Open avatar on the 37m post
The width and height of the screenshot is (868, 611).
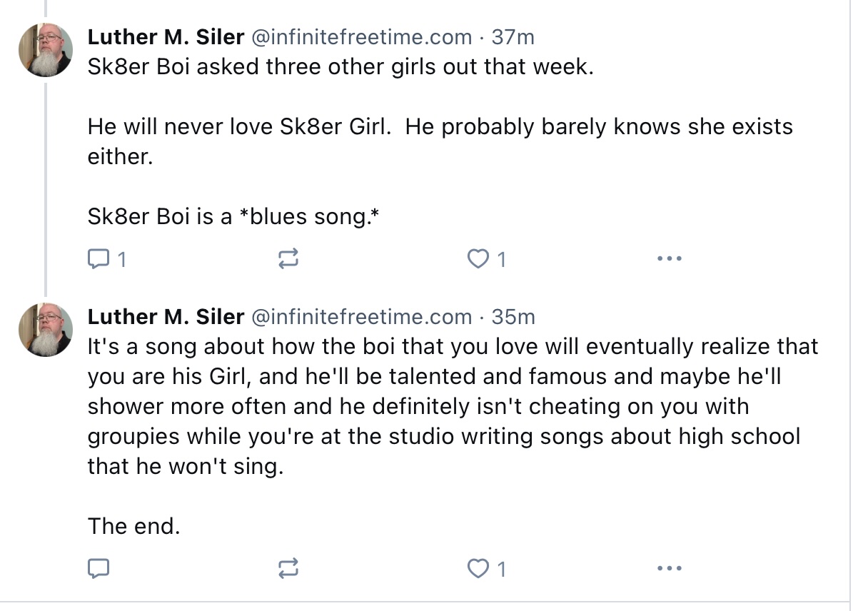[x=46, y=50]
